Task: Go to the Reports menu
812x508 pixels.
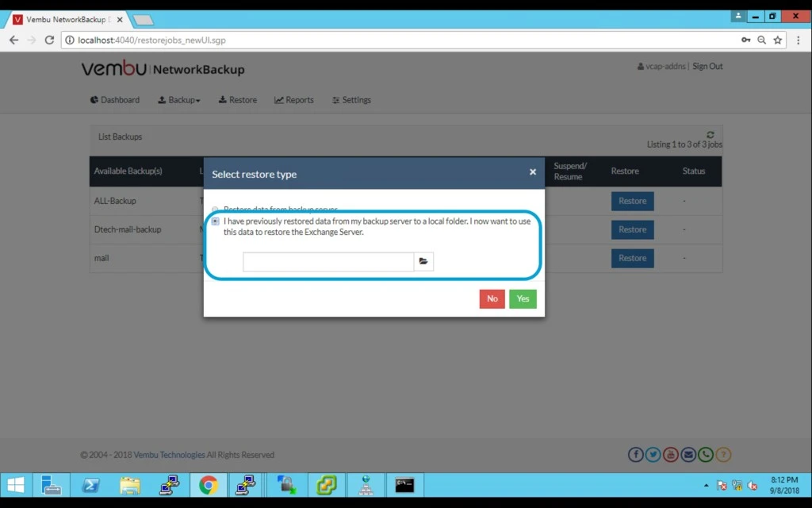Action: [294, 100]
